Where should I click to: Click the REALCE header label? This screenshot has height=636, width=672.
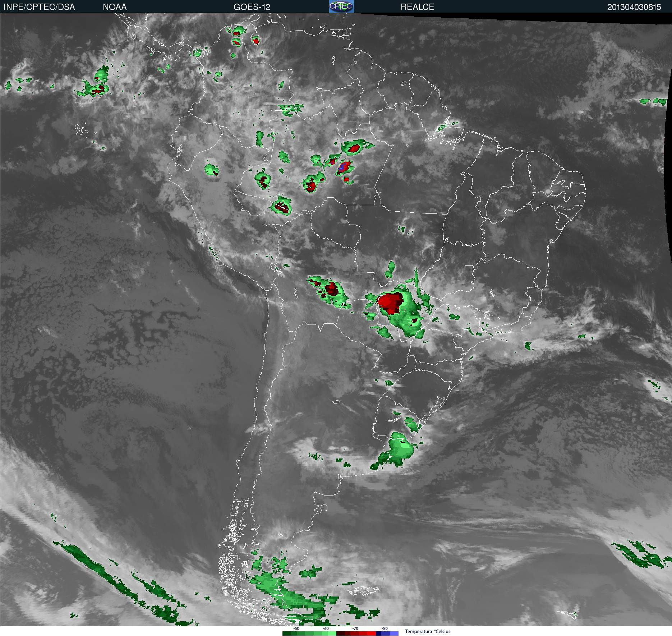click(417, 7)
